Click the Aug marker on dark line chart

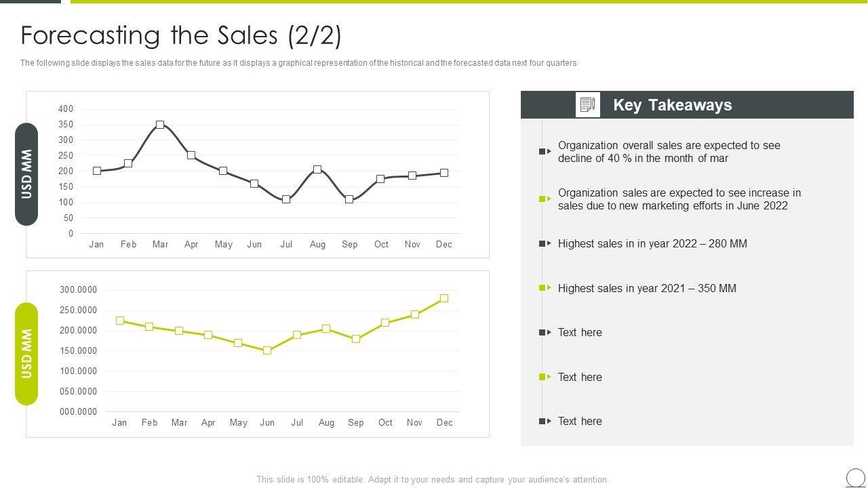click(x=317, y=169)
